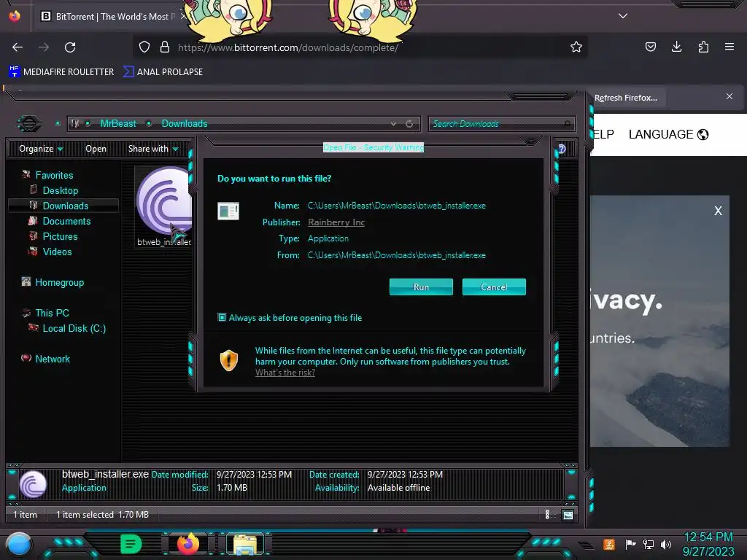Select Local Disk (C:) in navigation pane
The width and height of the screenshot is (747, 560).
67,328
